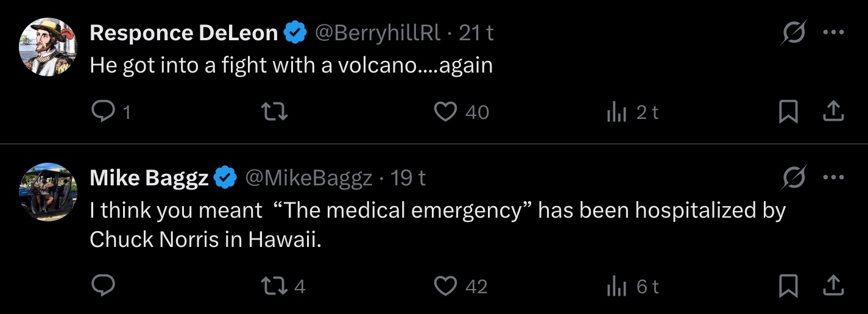Open more options for Mike Baggz's tweet
This screenshot has height=314, width=868.
pyautogui.click(x=833, y=177)
